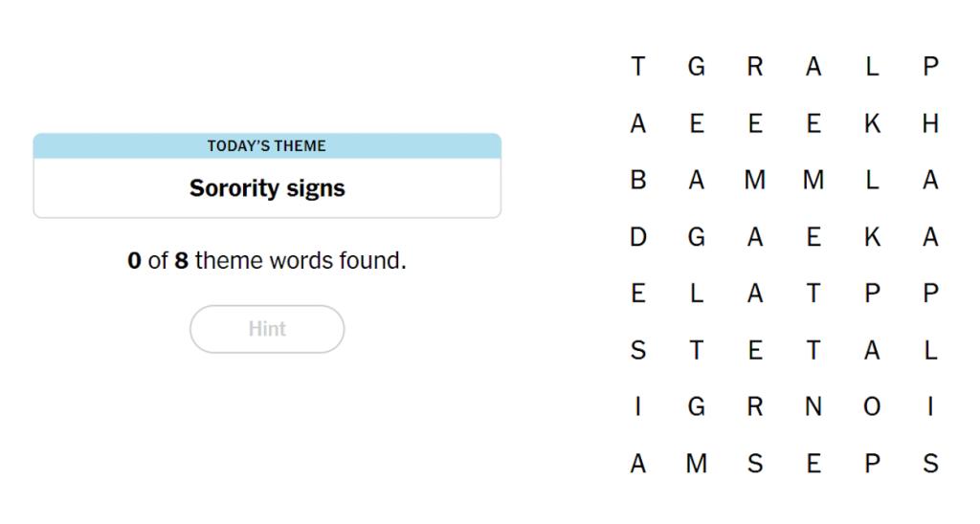Choose the letter L in the top row

[x=872, y=67]
